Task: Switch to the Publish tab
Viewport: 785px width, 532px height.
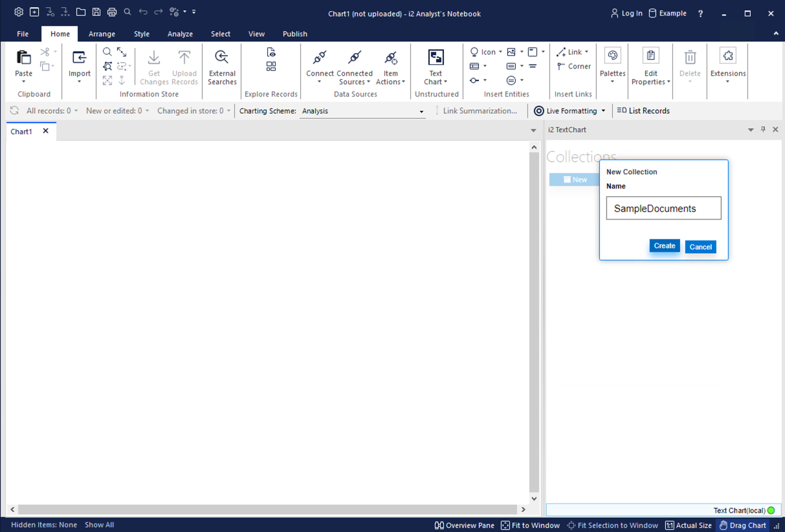Action: click(x=295, y=34)
